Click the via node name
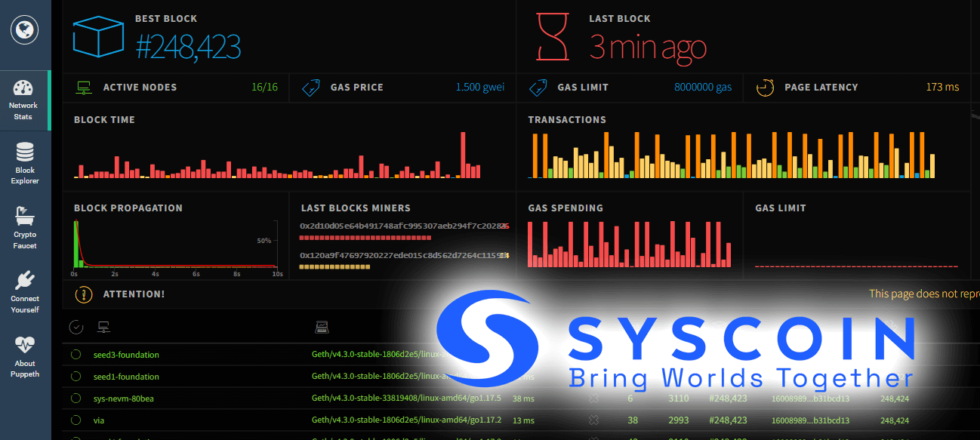This screenshot has width=980, height=440. click(99, 420)
